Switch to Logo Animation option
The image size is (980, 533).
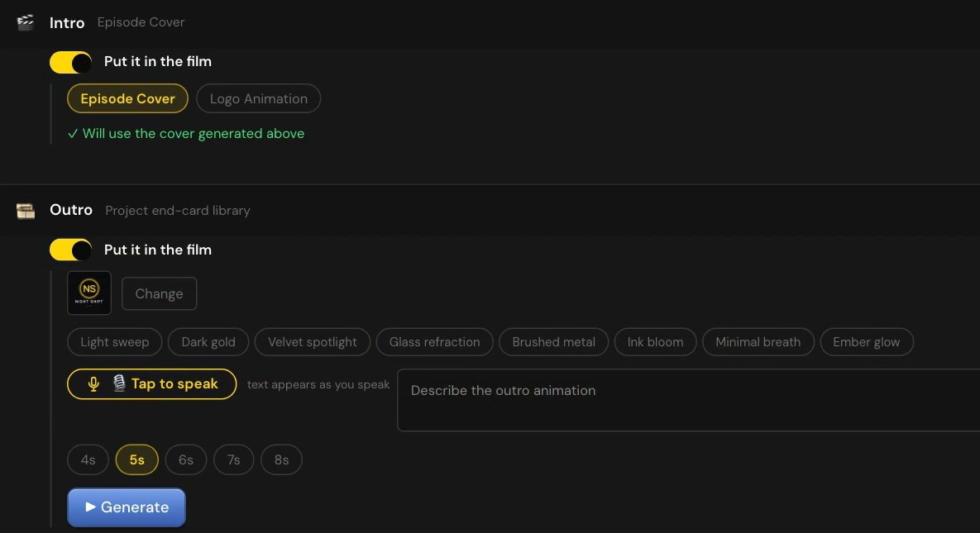point(259,98)
